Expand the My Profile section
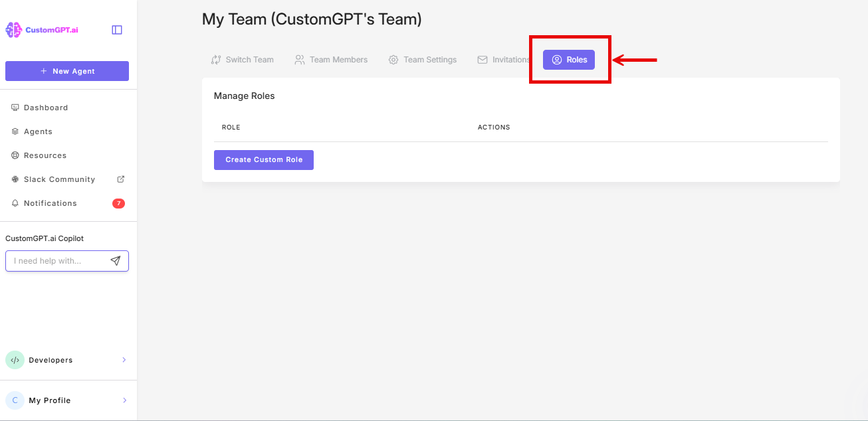The height and width of the screenshot is (421, 868). (124, 400)
